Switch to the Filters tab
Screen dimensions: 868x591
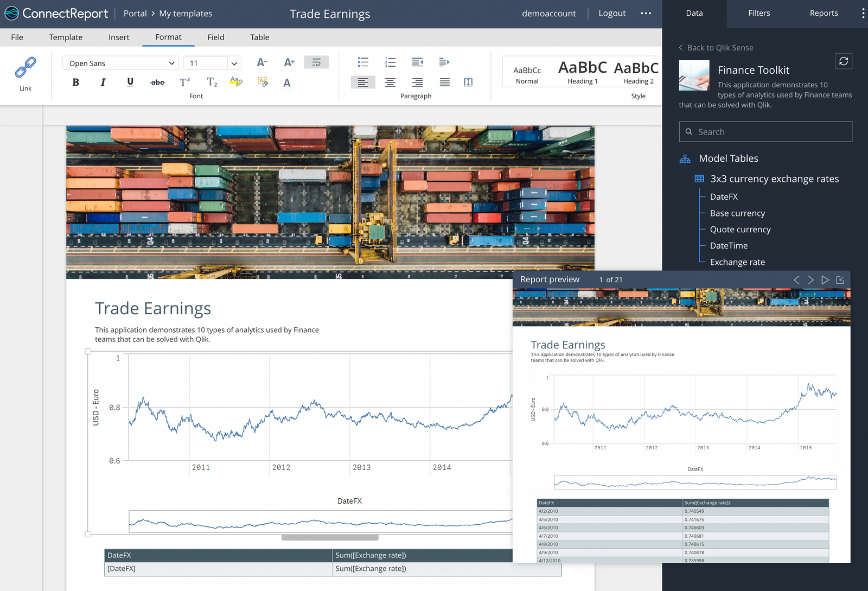(759, 13)
